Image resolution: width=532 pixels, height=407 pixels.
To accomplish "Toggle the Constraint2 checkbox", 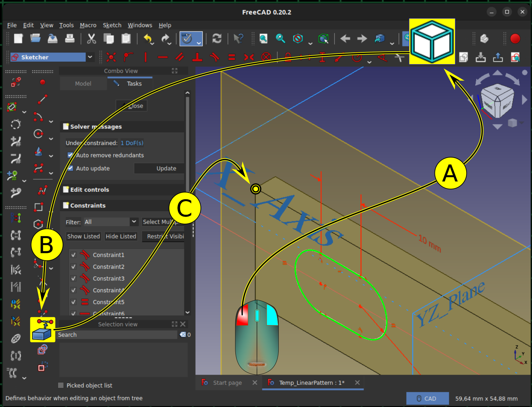I will click(x=74, y=267).
